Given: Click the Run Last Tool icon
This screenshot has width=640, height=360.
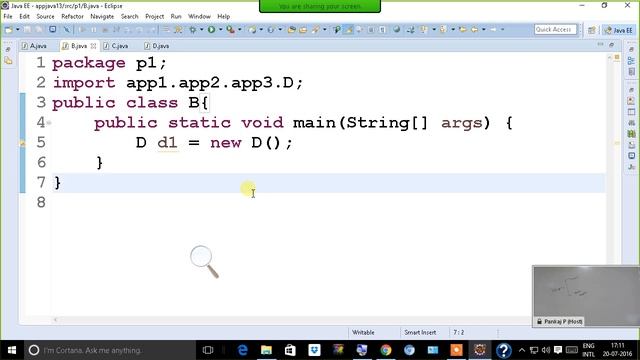Looking at the screenshot, I should (231, 29).
